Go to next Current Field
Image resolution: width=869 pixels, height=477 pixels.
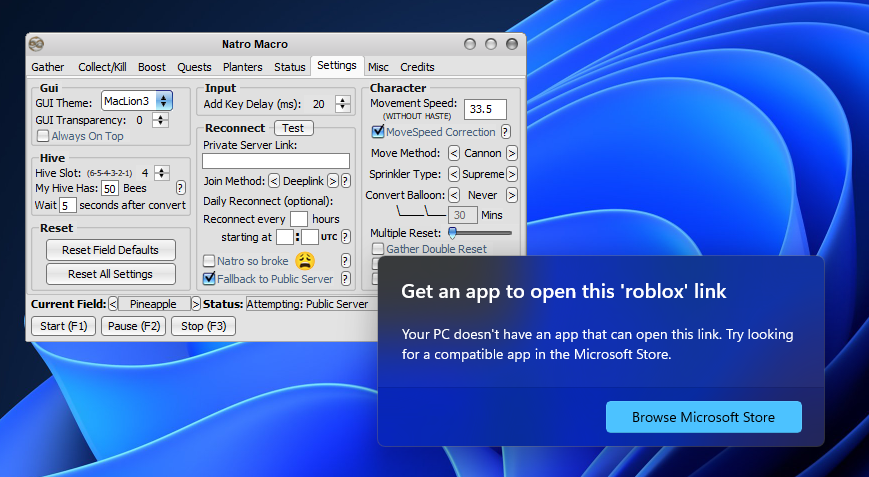click(x=196, y=304)
